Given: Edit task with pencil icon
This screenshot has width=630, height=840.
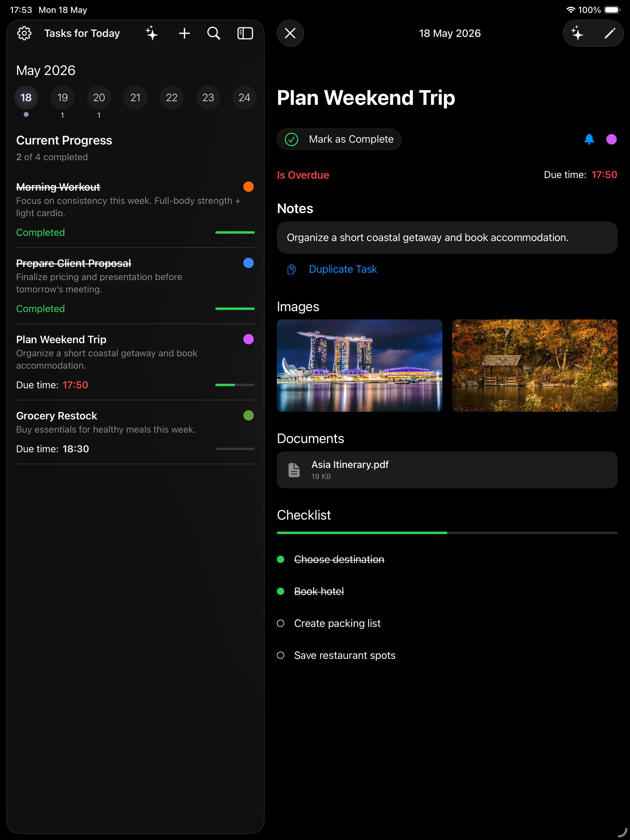Looking at the screenshot, I should [x=609, y=34].
